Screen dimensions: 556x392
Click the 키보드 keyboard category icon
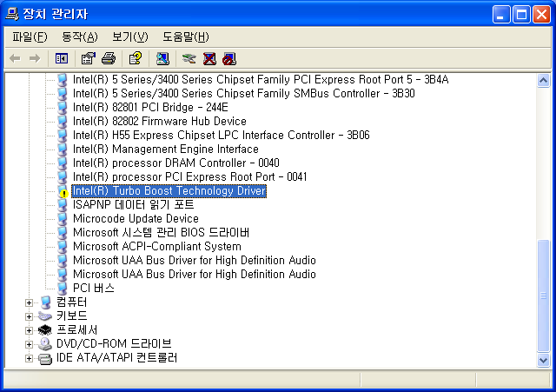[45, 316]
